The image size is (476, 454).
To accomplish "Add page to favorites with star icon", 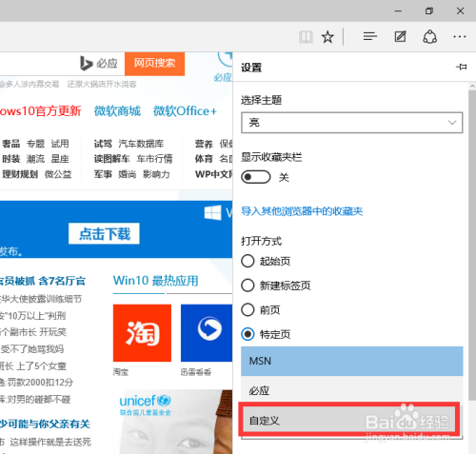I will click(x=327, y=37).
